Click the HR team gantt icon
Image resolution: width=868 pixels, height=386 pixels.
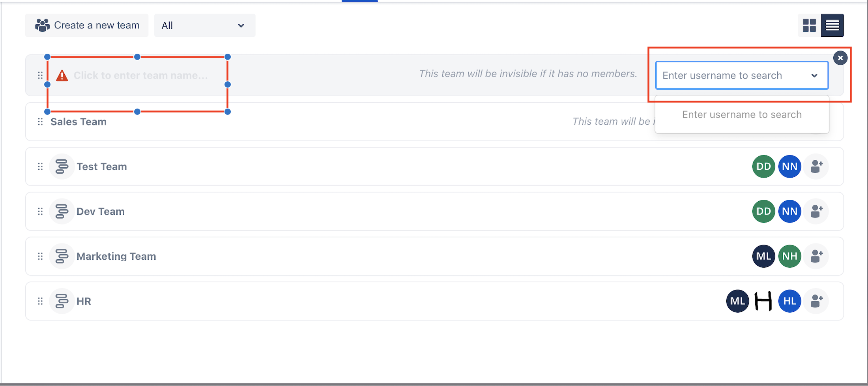62,301
